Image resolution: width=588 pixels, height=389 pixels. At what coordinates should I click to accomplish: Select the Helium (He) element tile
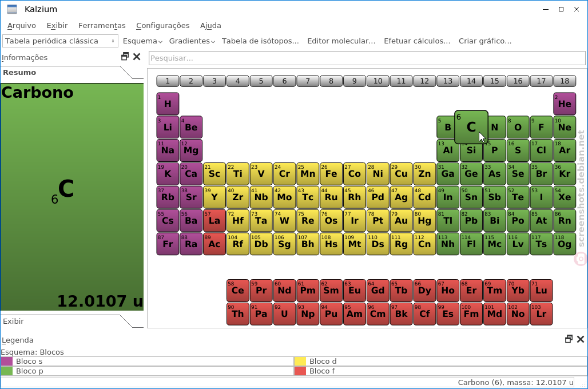pyautogui.click(x=565, y=104)
